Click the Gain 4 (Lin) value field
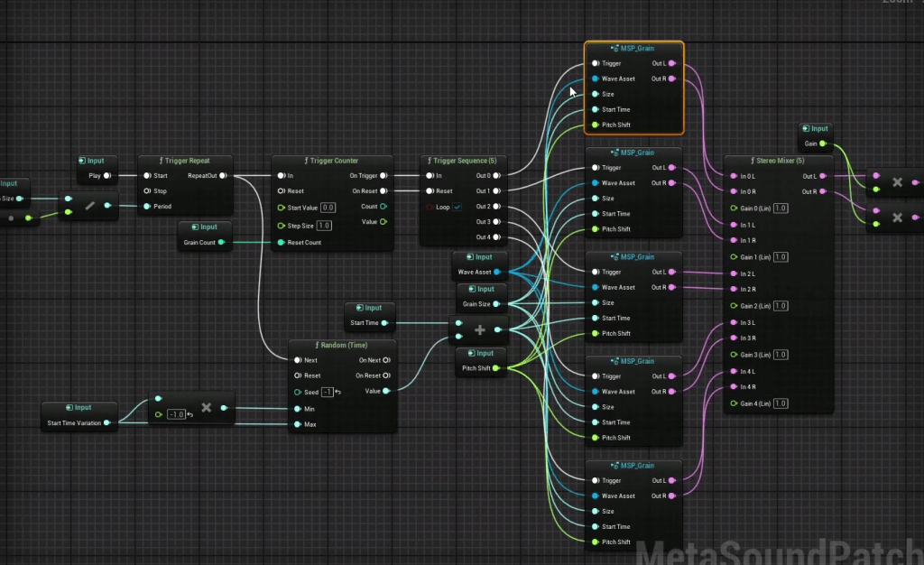The image size is (924, 565). point(781,403)
